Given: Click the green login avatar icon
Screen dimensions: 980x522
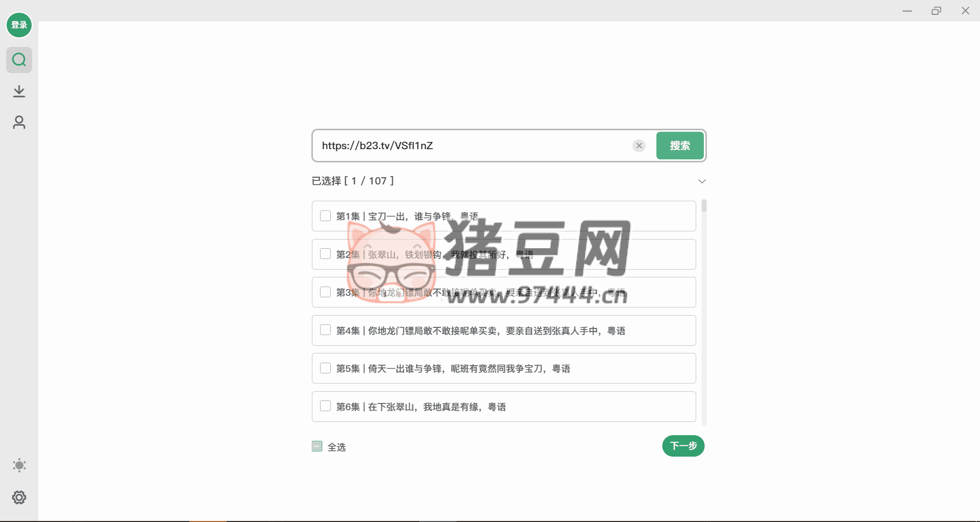Looking at the screenshot, I should (19, 25).
